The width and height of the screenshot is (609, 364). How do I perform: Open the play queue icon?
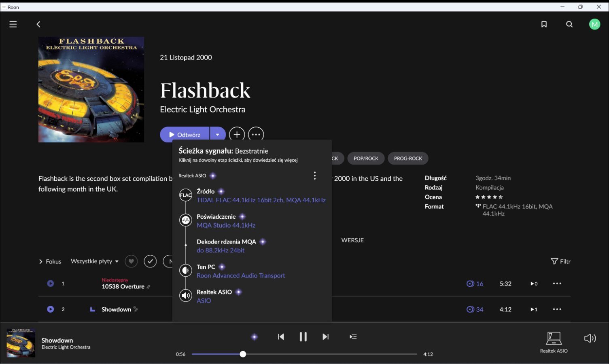pos(353,336)
